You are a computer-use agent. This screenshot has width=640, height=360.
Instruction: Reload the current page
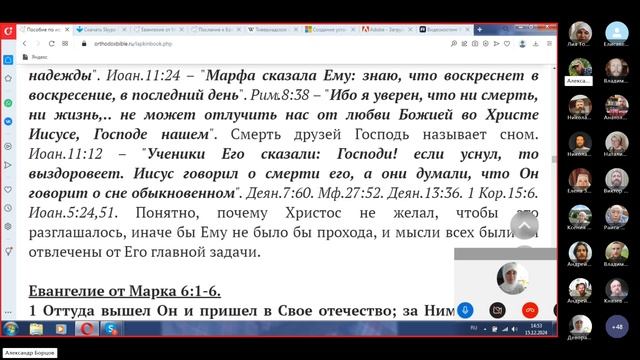click(x=51, y=44)
